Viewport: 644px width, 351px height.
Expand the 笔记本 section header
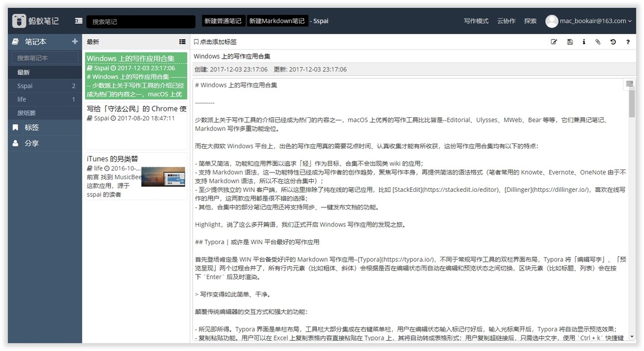pos(45,41)
